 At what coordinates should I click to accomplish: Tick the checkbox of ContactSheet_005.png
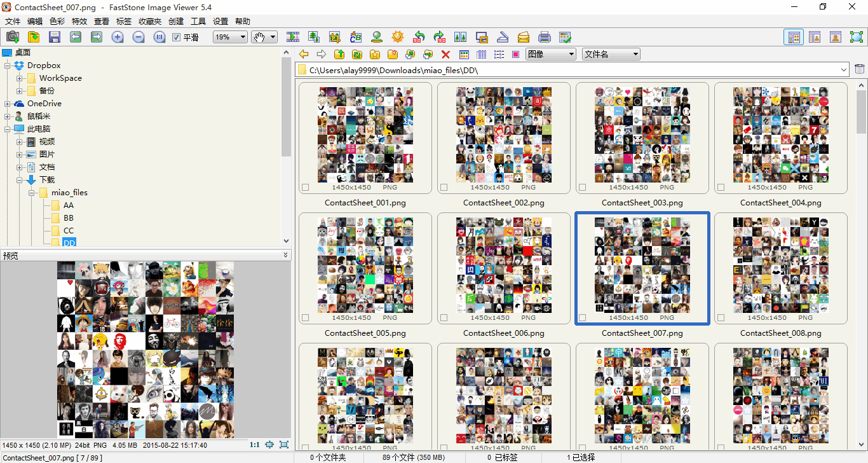(x=305, y=318)
